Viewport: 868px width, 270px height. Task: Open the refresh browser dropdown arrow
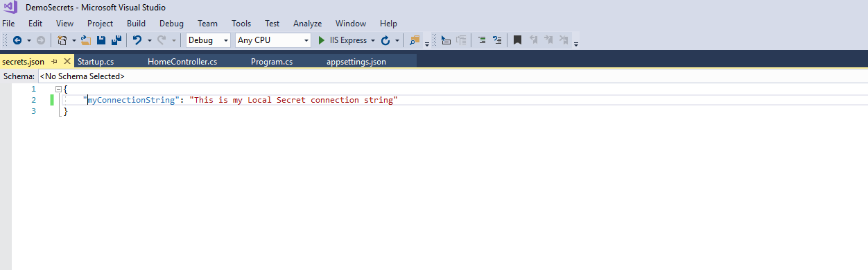[397, 40]
